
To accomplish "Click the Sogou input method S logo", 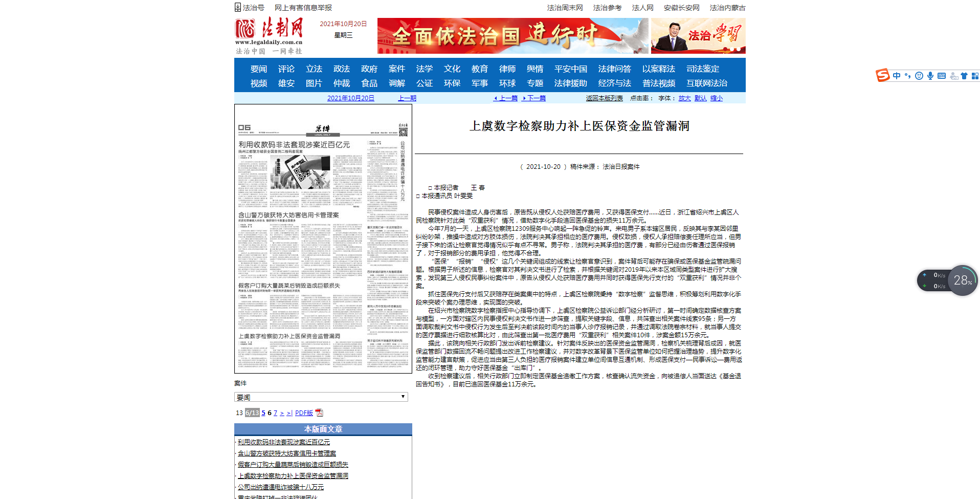I will coord(882,75).
